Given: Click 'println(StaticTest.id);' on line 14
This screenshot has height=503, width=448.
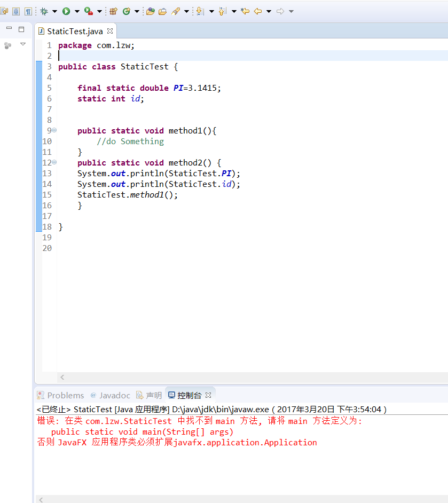Looking at the screenshot, I should 185,184.
